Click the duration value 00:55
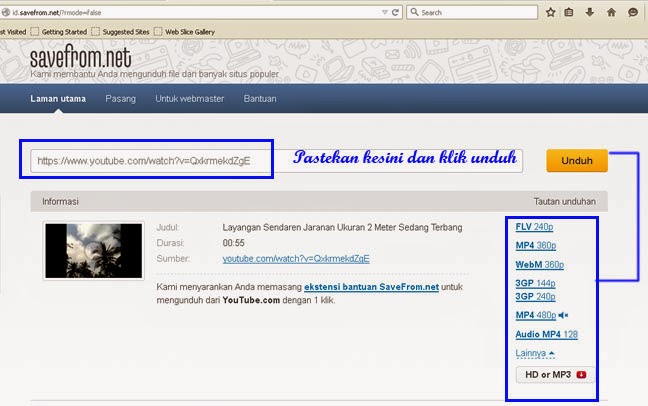This screenshot has height=406, width=648. tap(233, 243)
